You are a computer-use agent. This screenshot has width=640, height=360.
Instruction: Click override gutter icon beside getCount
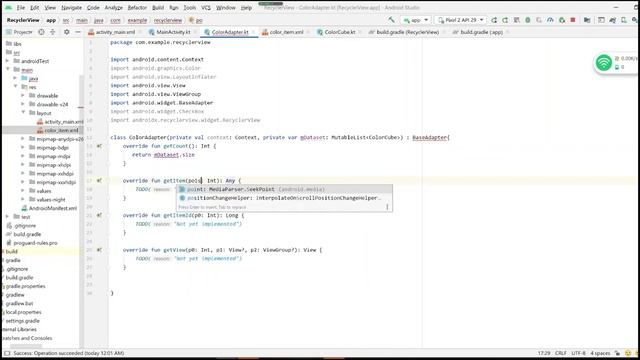pyautogui.click(x=99, y=146)
